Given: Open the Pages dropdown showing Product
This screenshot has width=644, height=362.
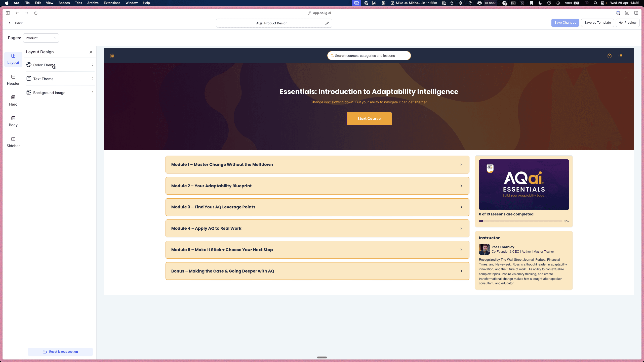Looking at the screenshot, I should pyautogui.click(x=41, y=38).
